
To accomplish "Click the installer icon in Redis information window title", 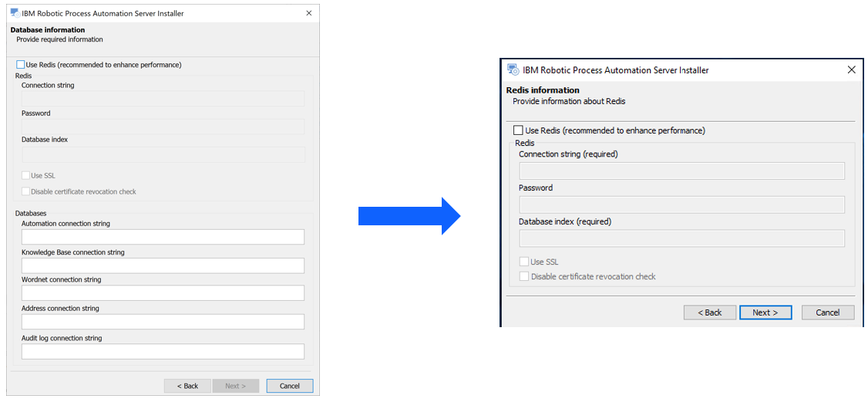I will tap(513, 69).
